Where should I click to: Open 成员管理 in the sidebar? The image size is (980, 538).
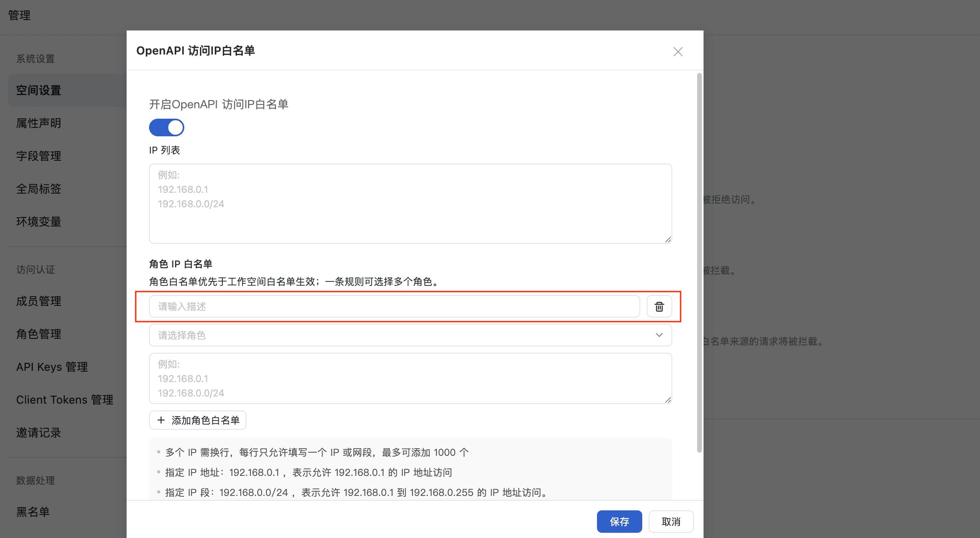(x=38, y=301)
